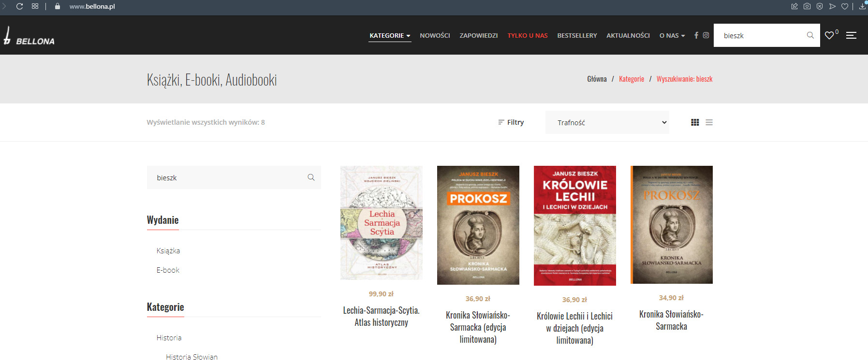The width and height of the screenshot is (868, 364).
Task: Open the hamburger side menu icon
Action: [851, 35]
